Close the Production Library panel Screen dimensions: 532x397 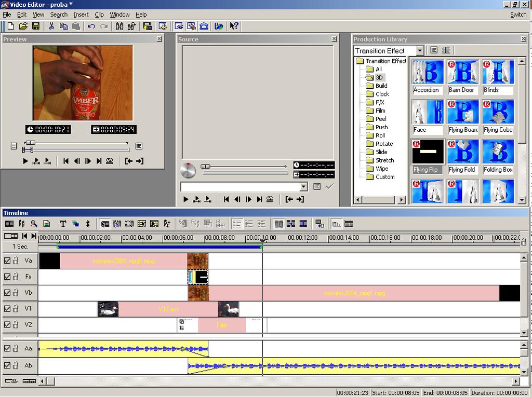(x=524, y=39)
